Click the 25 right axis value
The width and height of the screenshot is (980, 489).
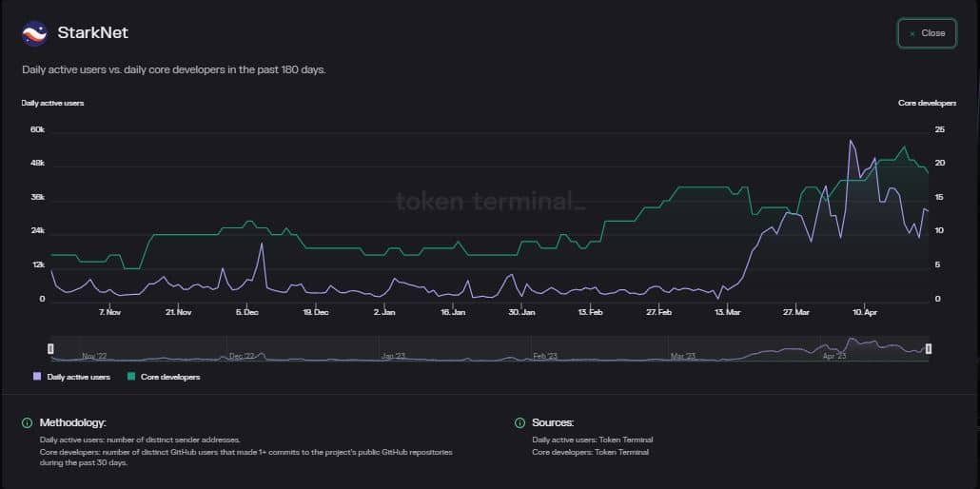tap(939, 129)
